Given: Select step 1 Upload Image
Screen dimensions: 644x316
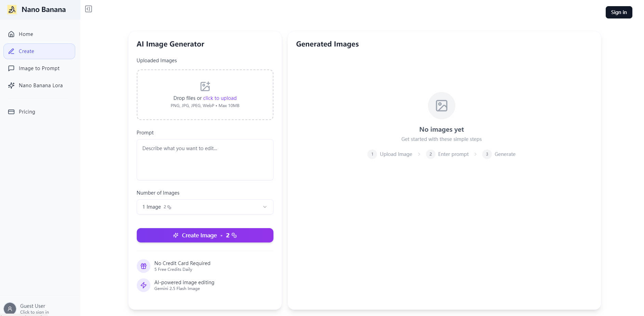Looking at the screenshot, I should click(390, 154).
